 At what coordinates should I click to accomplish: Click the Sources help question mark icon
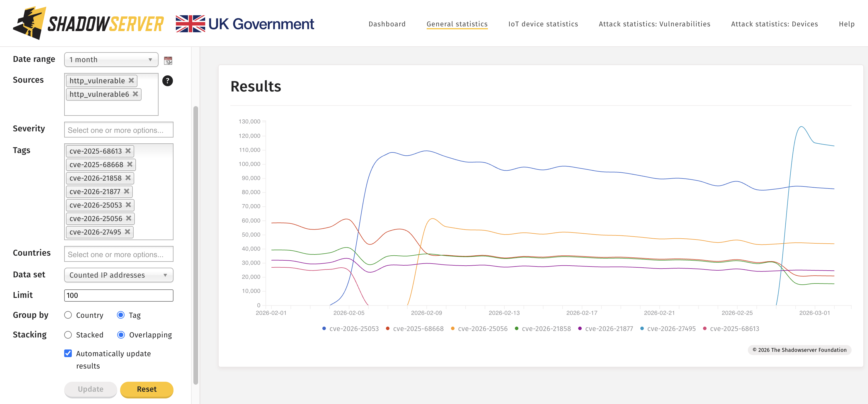click(x=167, y=81)
